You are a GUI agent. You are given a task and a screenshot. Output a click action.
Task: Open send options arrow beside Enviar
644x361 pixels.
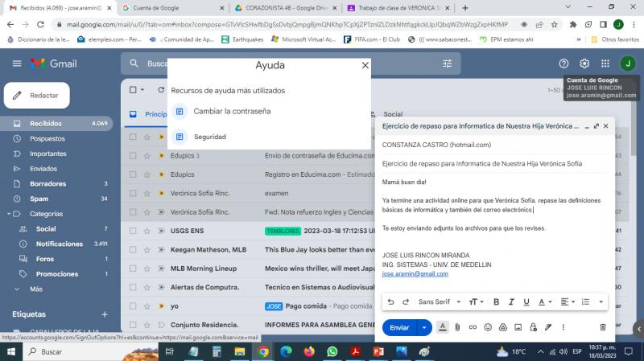click(424, 327)
